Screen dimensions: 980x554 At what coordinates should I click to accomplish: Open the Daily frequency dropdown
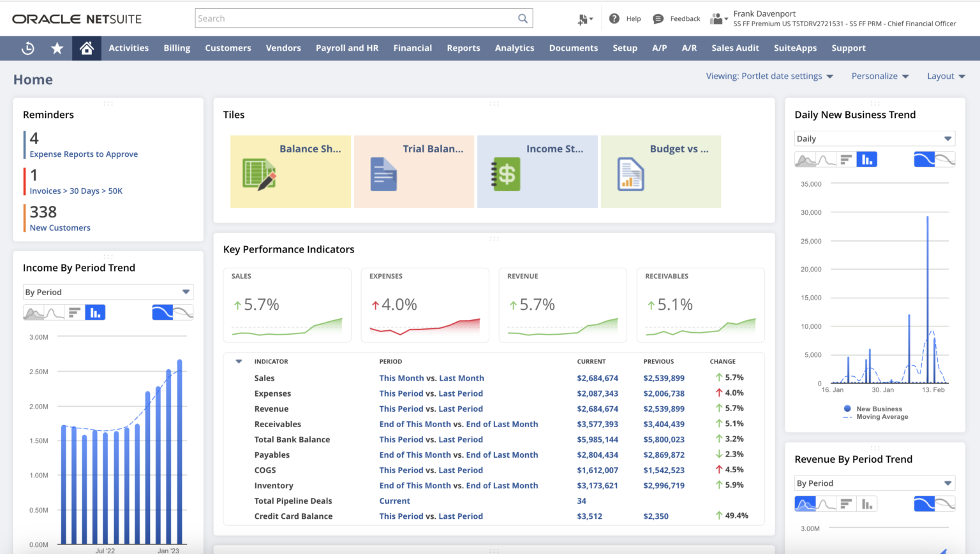pyautogui.click(x=874, y=138)
